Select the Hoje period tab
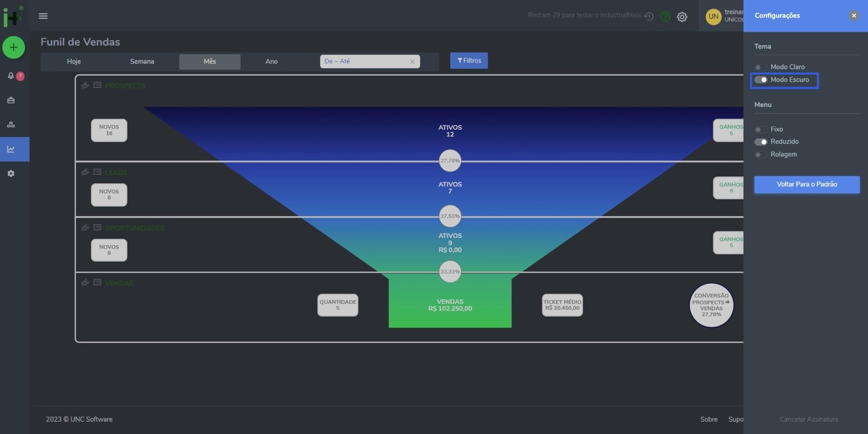This screenshot has height=434, width=868. coord(74,62)
